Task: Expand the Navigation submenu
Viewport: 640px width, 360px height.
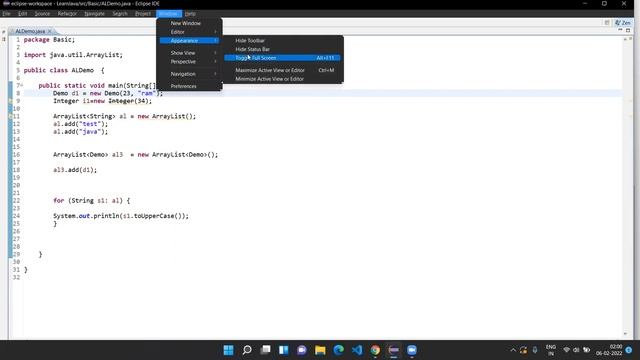Action: tap(189, 74)
